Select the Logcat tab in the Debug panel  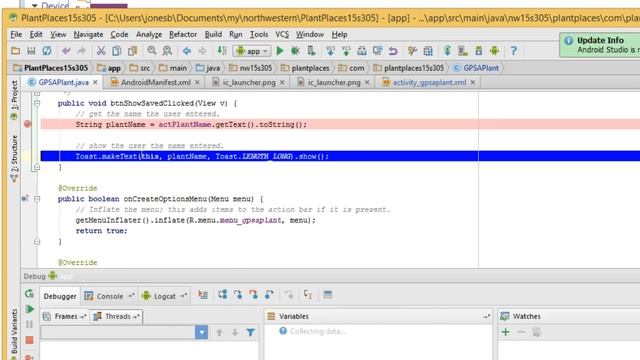point(164,296)
